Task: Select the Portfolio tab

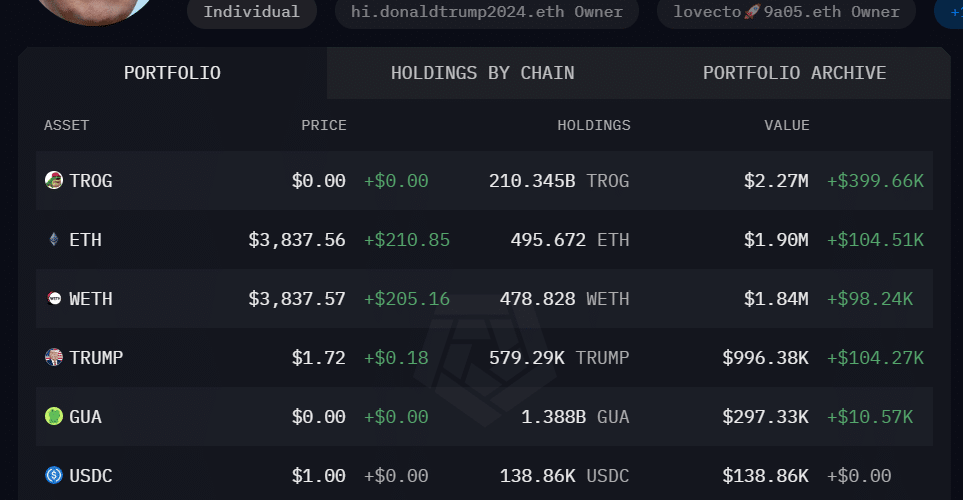Action: pyautogui.click(x=172, y=73)
